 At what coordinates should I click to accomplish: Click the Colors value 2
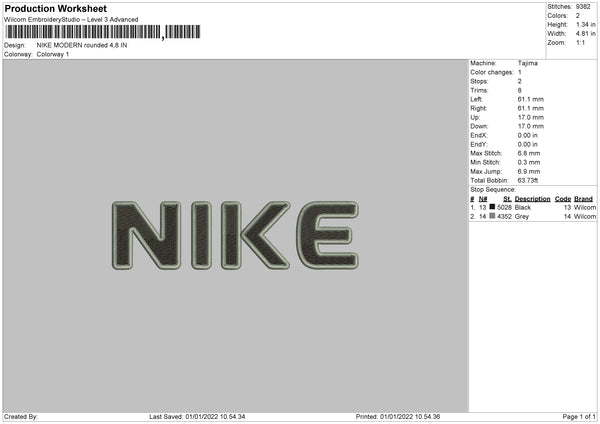click(x=578, y=16)
